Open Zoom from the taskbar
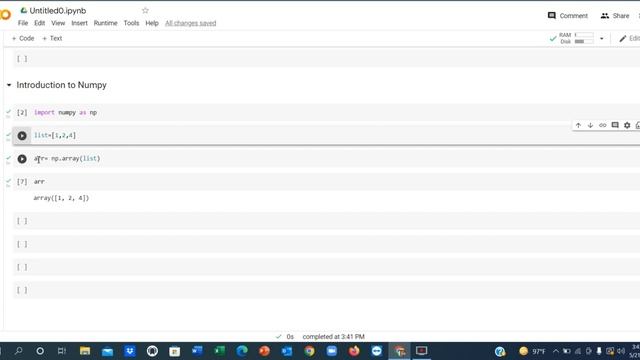This screenshot has height=360, width=640. 332,351
